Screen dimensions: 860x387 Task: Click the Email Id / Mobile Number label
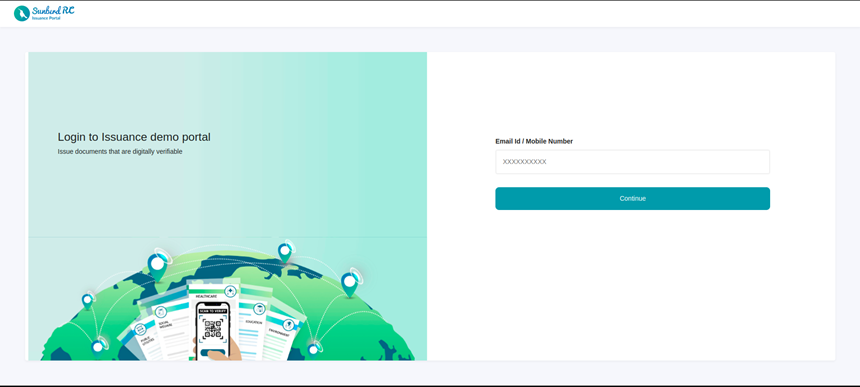[534, 141]
